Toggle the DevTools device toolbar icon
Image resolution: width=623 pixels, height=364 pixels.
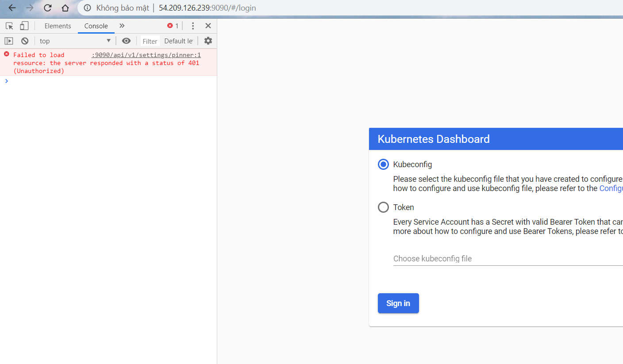[x=24, y=26]
